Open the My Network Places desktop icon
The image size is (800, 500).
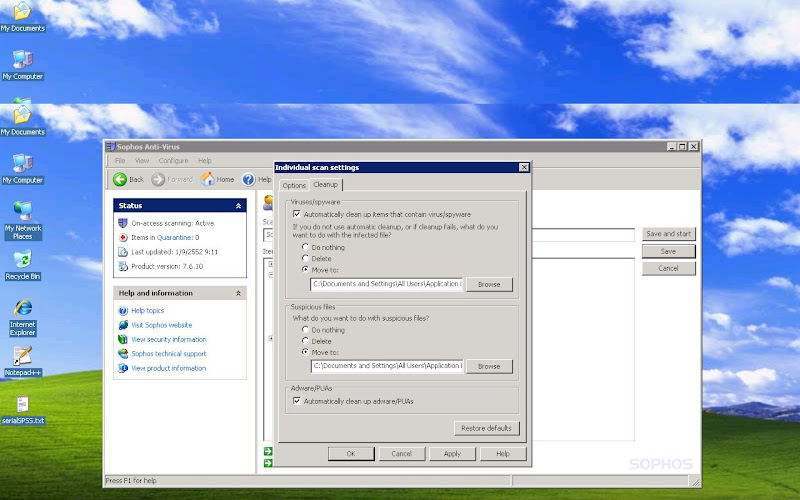click(22, 220)
